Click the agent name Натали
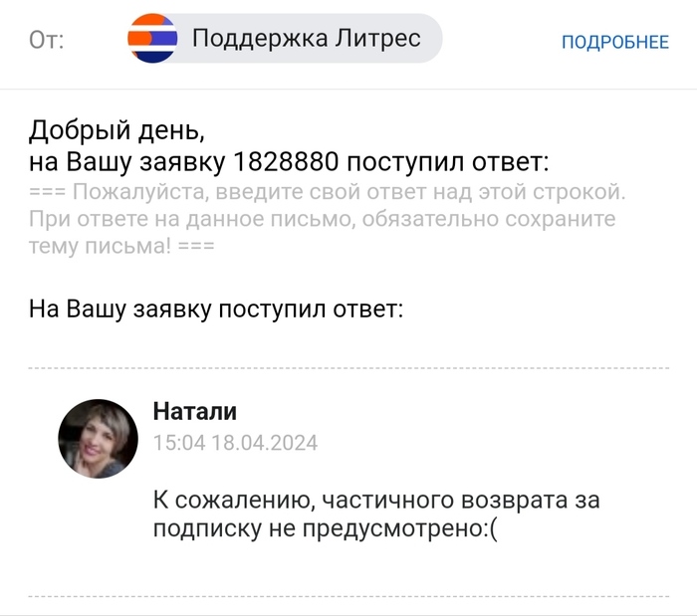The width and height of the screenshot is (697, 616). 194,411
